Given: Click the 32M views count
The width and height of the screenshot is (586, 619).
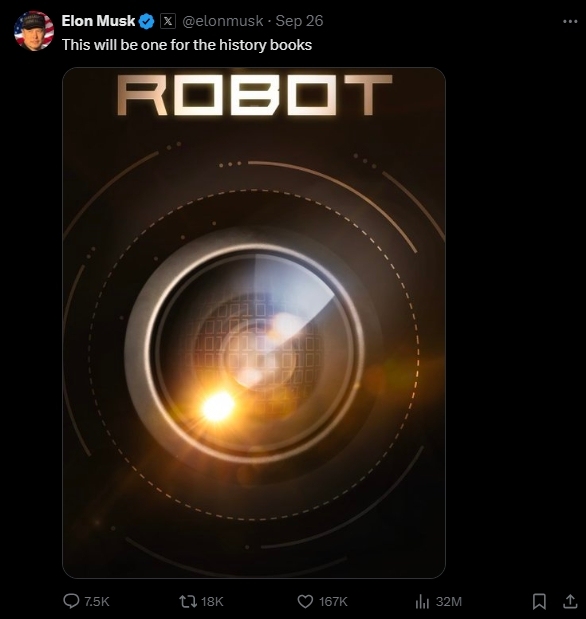Looking at the screenshot, I should click(449, 601).
